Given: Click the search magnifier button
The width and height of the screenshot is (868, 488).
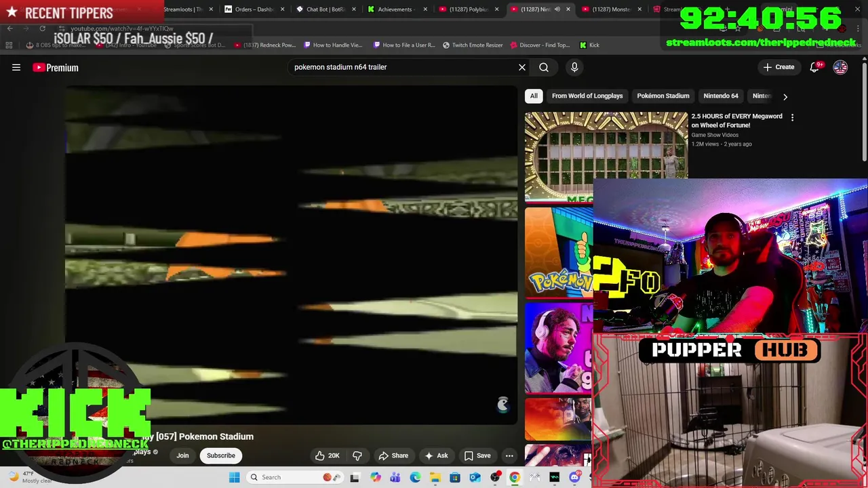Looking at the screenshot, I should click(x=544, y=67).
